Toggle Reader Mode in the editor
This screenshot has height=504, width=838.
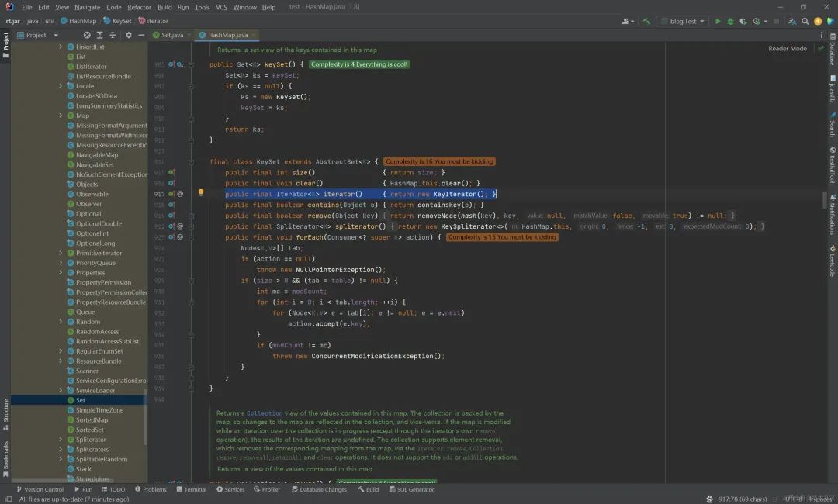[x=787, y=48]
